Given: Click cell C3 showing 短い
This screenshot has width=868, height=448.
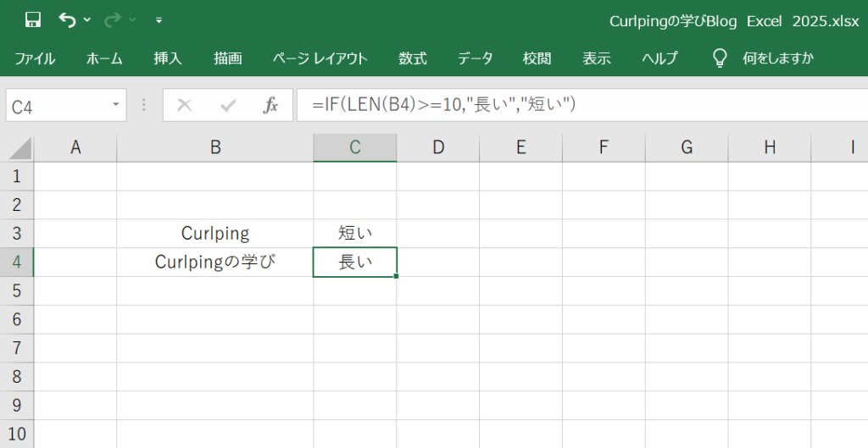Looking at the screenshot, I should tap(354, 234).
